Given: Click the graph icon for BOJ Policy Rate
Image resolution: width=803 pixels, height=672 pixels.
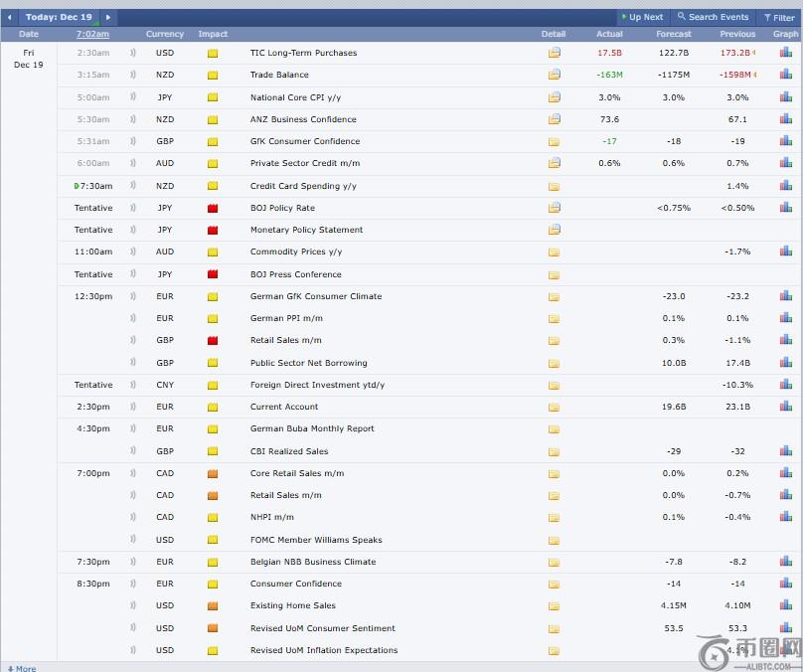Looking at the screenshot, I should [786, 208].
